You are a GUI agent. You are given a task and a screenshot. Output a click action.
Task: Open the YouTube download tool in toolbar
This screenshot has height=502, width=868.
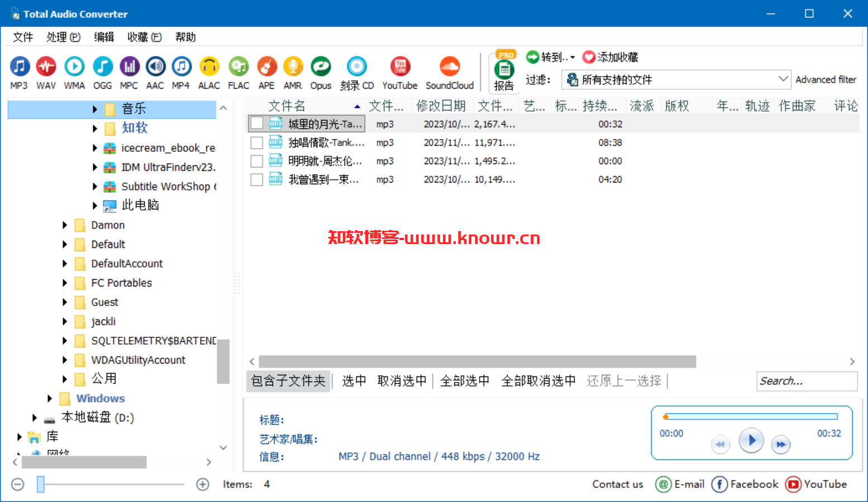pyautogui.click(x=400, y=73)
